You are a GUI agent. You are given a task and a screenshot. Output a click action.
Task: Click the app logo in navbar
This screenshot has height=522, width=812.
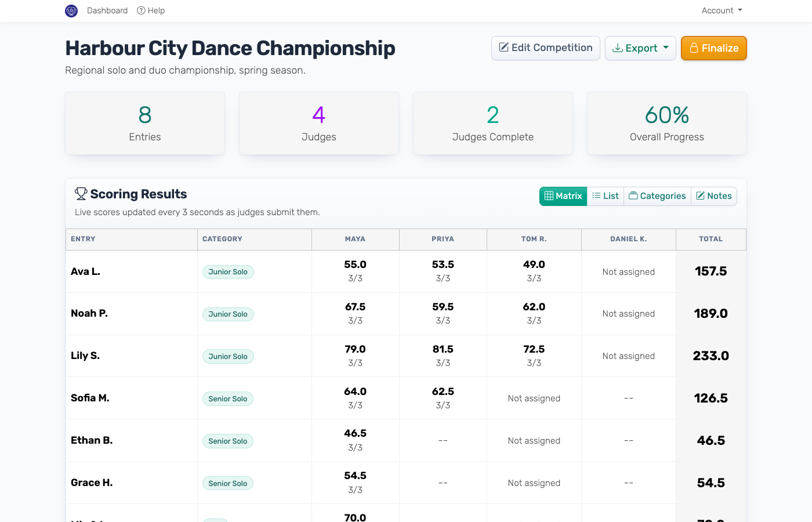(71, 10)
